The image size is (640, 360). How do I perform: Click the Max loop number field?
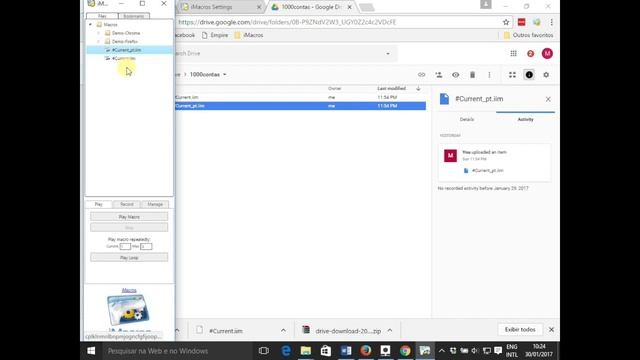pyautogui.click(x=146, y=246)
